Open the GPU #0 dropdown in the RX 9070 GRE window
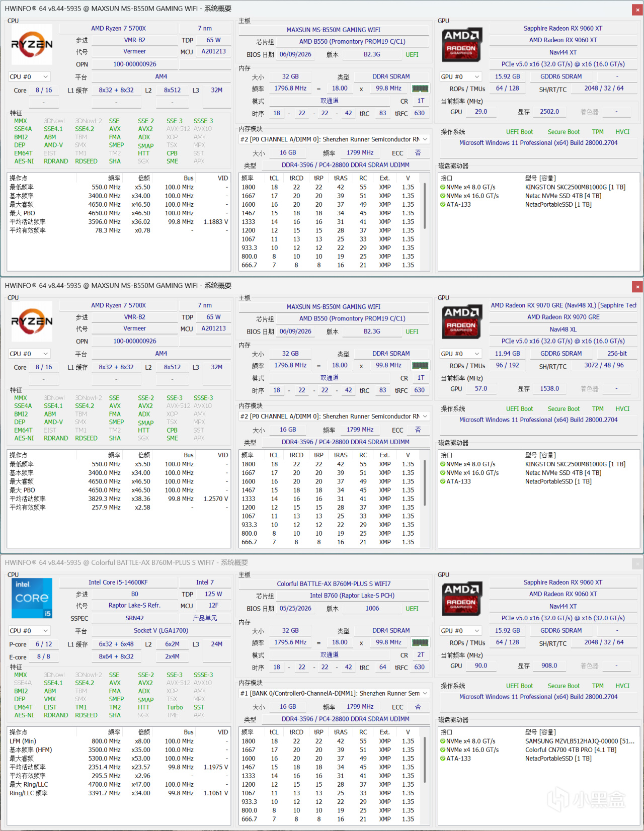The height and width of the screenshot is (831, 644). 461,354
